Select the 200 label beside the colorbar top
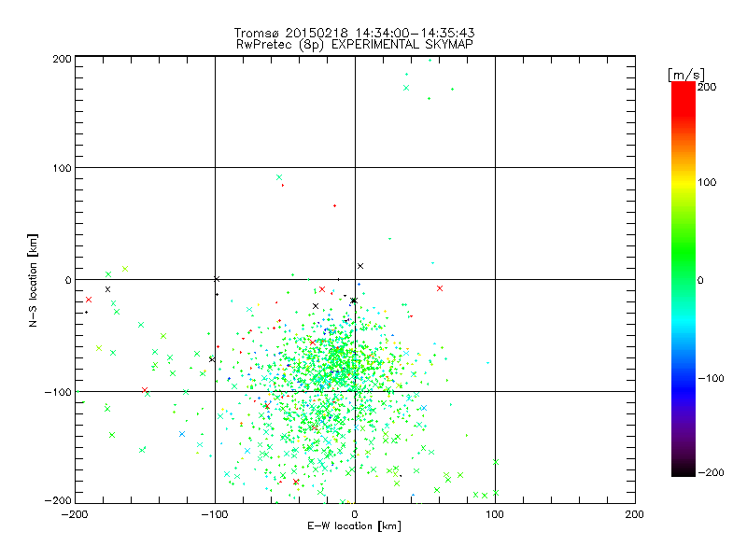Screen dimensions: 747x560 (x=707, y=87)
